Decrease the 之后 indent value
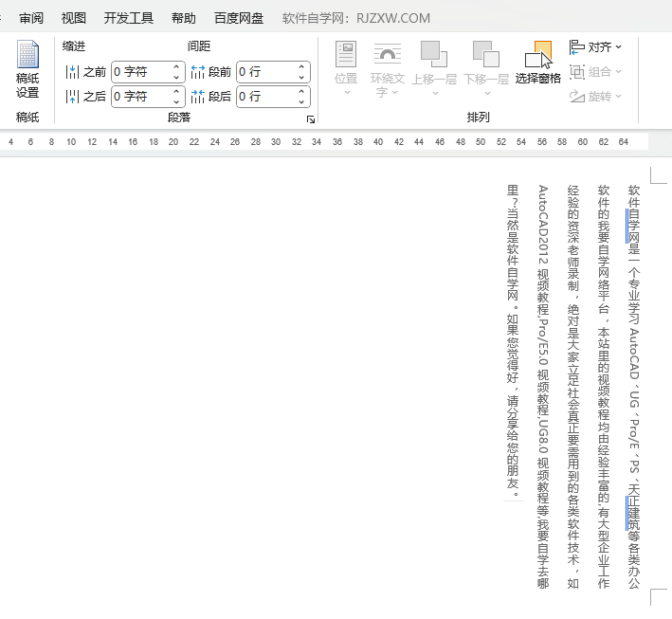Image resolution: width=672 pixels, height=619 pixels. click(176, 101)
